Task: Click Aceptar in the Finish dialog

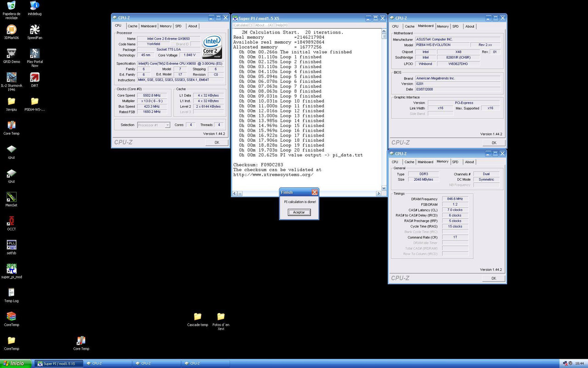Action: tap(299, 212)
